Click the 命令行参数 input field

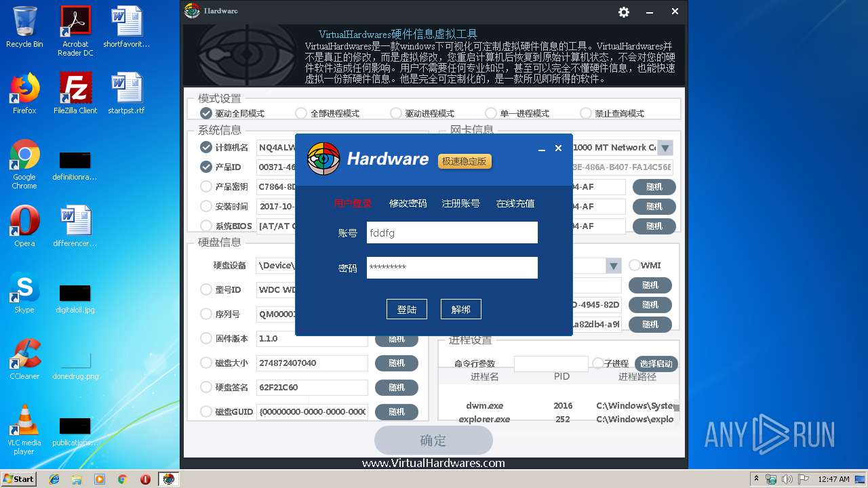[551, 364]
